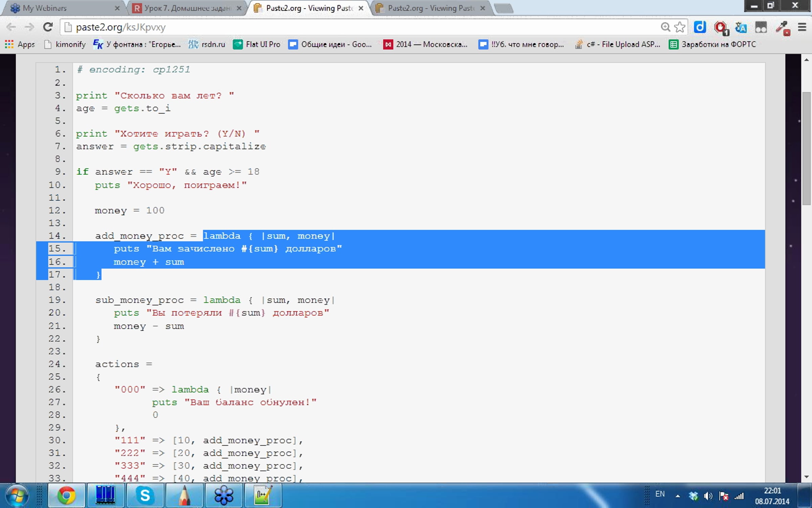Click the EN language indicator
Viewport: 812px width, 508px height.
point(660,494)
